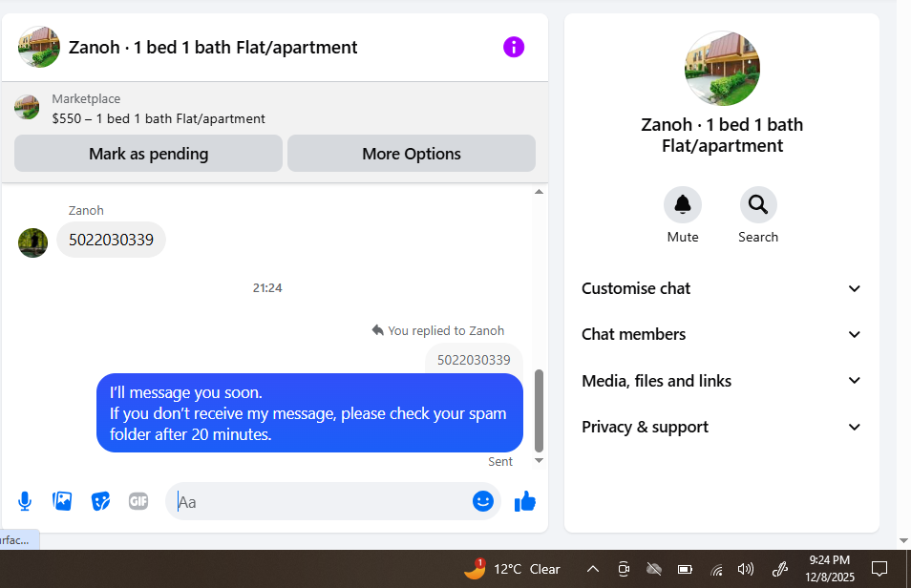Click the Marketplace listing thumbnail
Viewport: 911px width, 588px height.
(x=27, y=108)
